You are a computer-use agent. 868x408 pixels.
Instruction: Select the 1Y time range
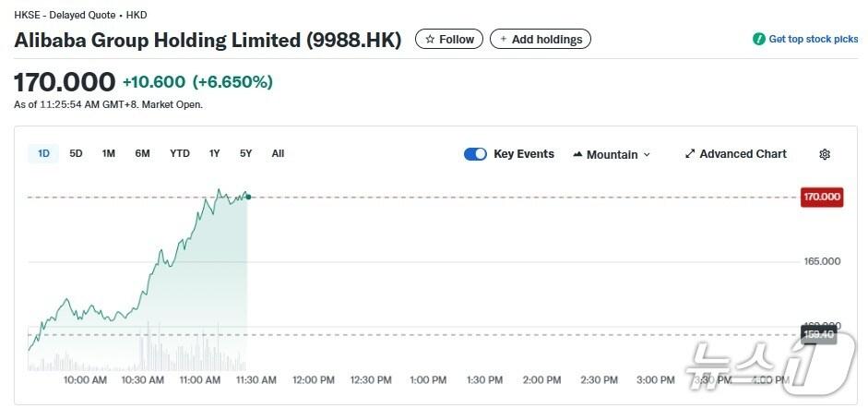point(215,153)
